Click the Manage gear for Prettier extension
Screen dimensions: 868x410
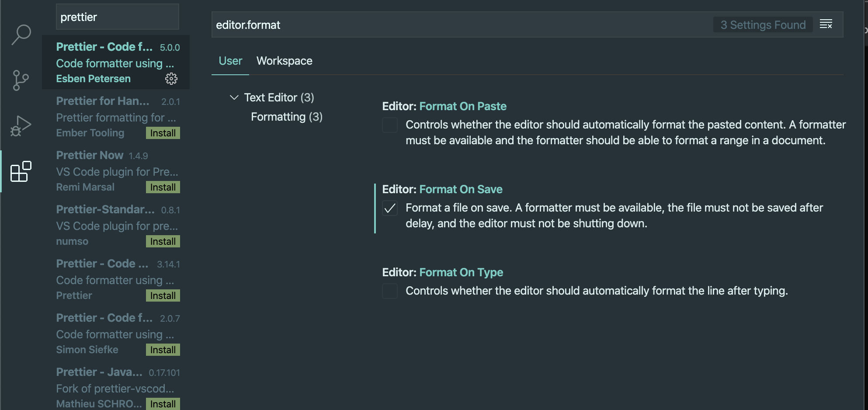click(x=171, y=79)
